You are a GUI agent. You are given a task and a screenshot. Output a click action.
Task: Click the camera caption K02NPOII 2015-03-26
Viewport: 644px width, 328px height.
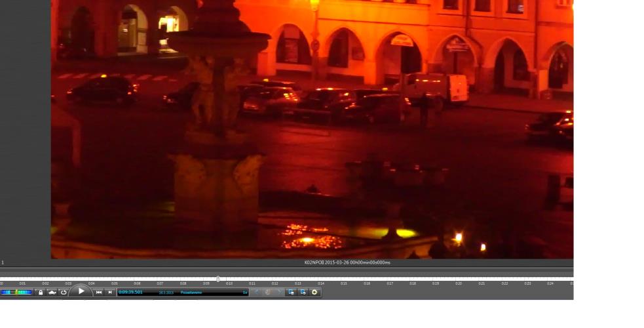pos(347,262)
